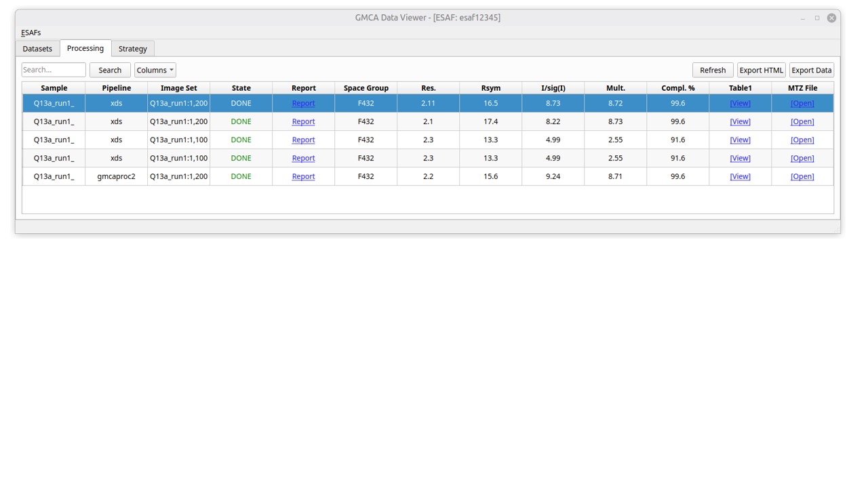Screen dimensions: 868x488
Task: Select the gmcaproc2 pipeline row
Action: (x=428, y=176)
